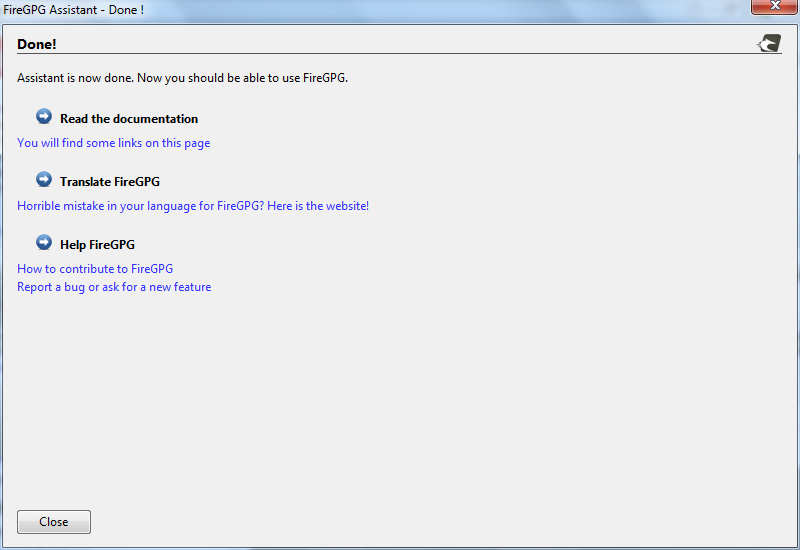The width and height of the screenshot is (800, 550).
Task: Click the 'FireGPG Assistant - Done !' title text
Action: (x=73, y=9)
